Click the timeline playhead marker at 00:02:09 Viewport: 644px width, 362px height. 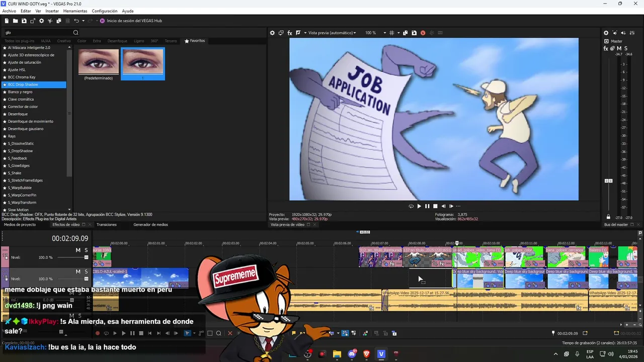click(457, 243)
